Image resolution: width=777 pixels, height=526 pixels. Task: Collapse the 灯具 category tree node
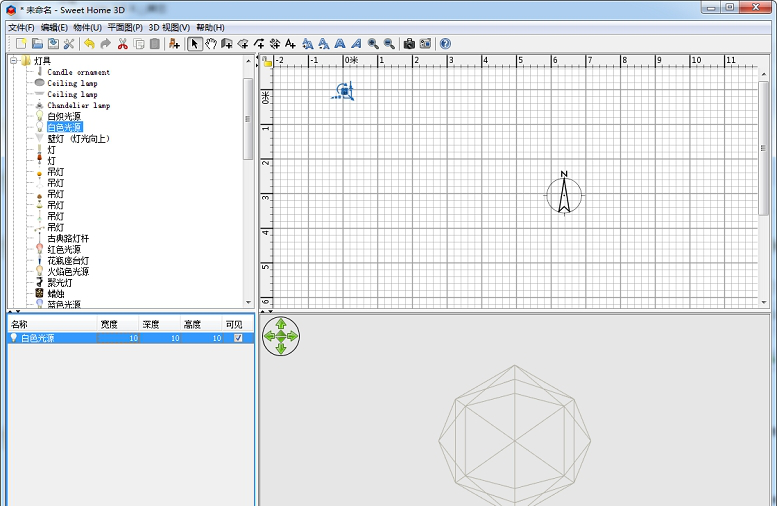tap(14, 61)
